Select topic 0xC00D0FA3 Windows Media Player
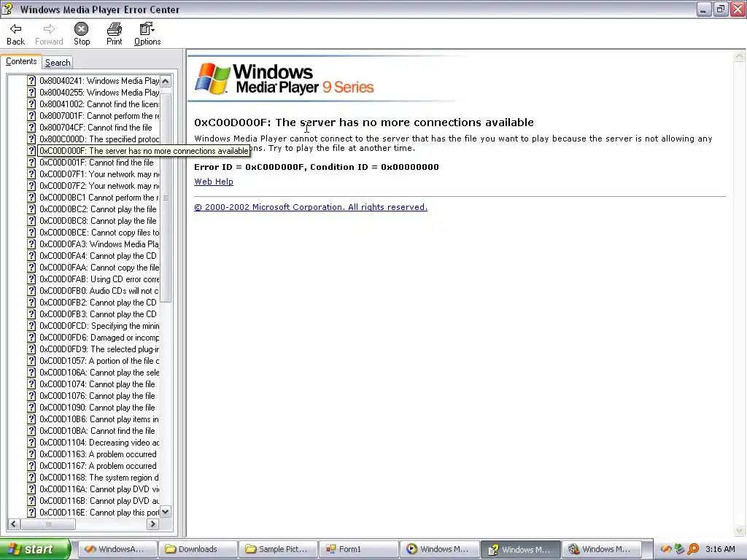The image size is (747, 560). [x=99, y=244]
